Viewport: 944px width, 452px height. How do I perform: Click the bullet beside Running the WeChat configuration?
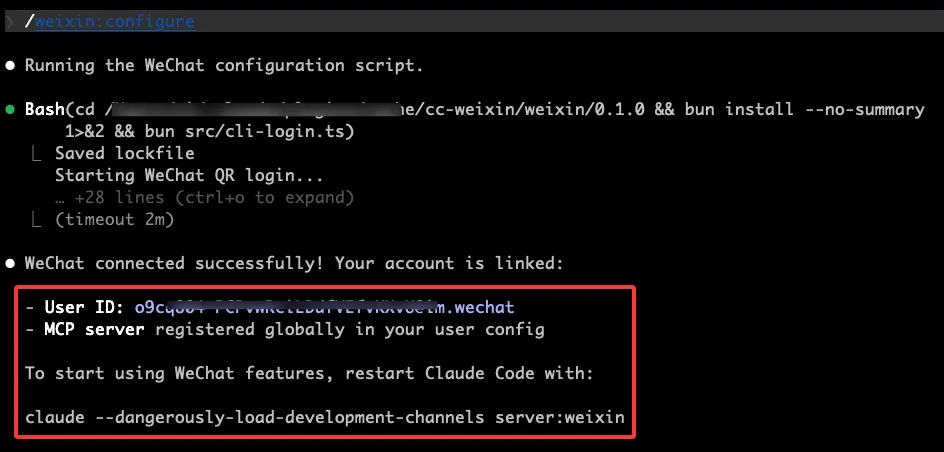click(10, 65)
